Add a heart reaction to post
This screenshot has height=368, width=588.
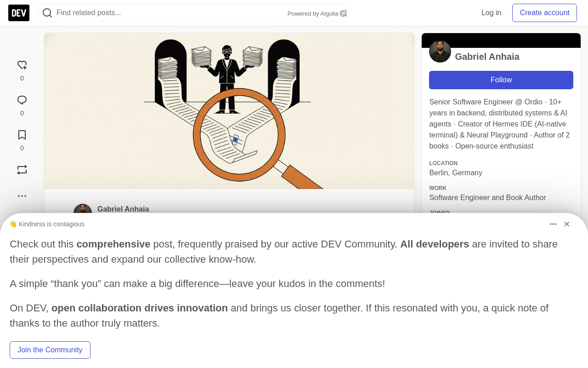tap(22, 65)
